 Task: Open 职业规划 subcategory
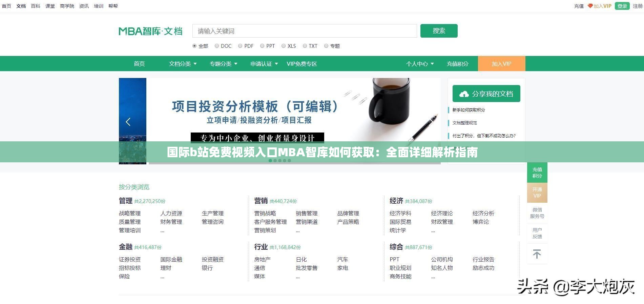tap(401, 268)
